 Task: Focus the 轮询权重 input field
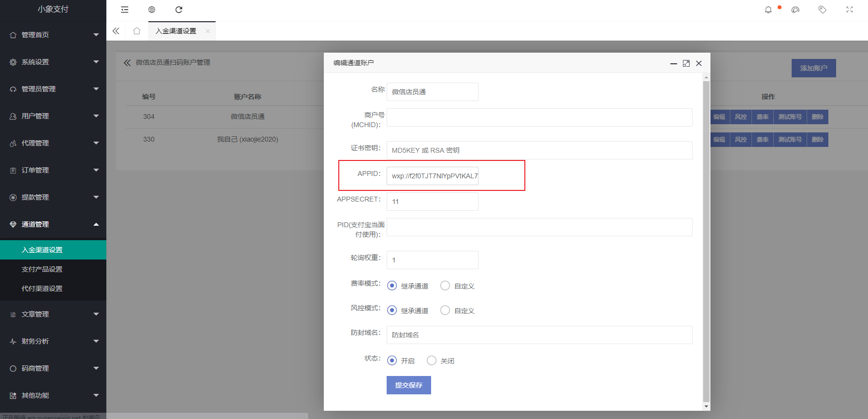click(433, 260)
